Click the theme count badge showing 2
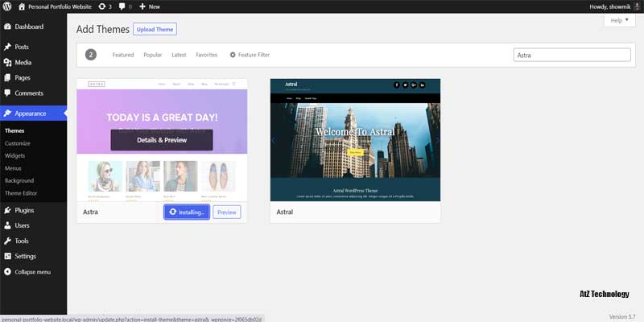This screenshot has height=322, width=644. (x=91, y=55)
